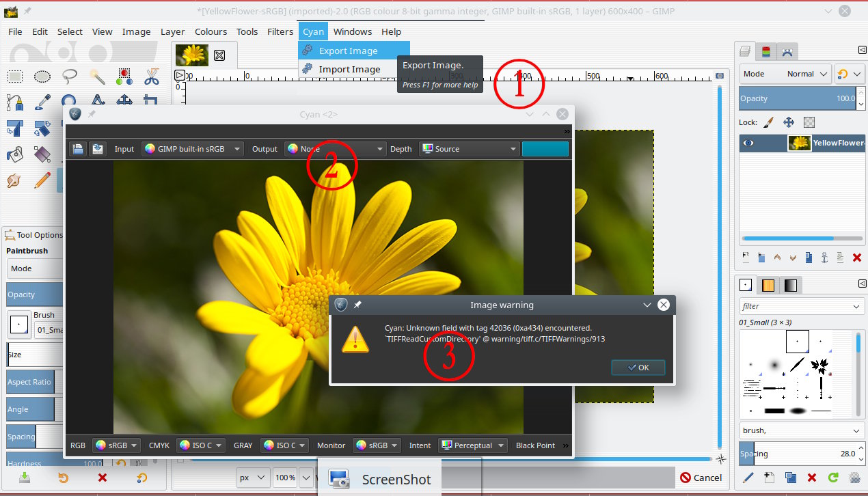Open the CMYK profile dropdown
The image size is (868, 496).
200,445
